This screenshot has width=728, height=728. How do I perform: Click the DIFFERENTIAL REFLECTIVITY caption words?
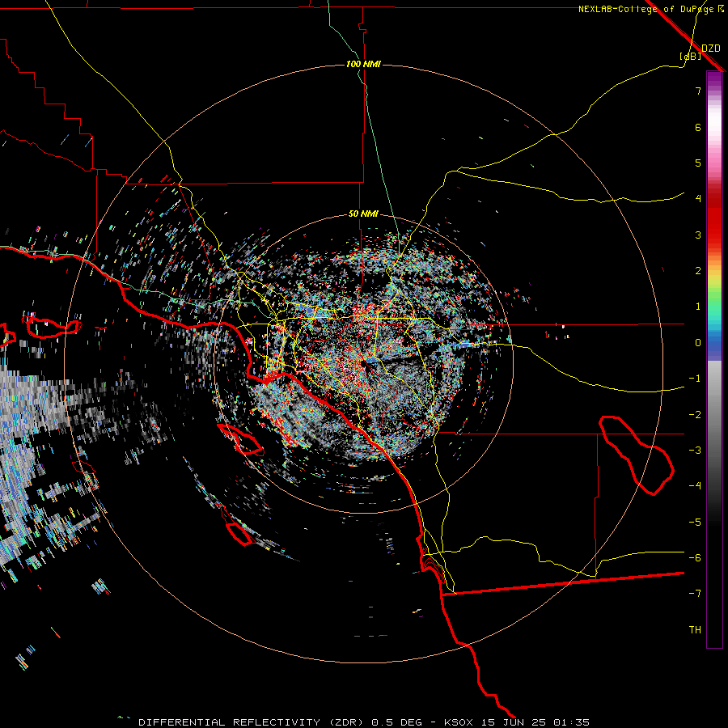point(230,722)
